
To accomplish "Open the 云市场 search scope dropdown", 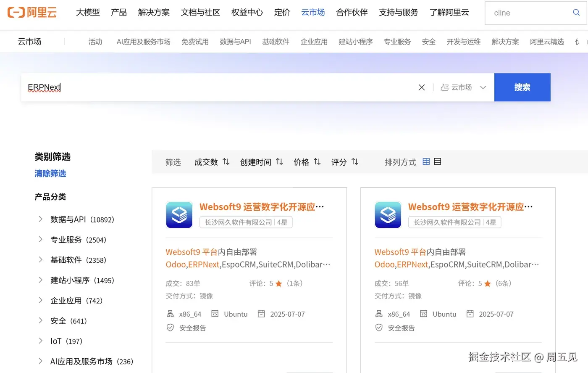I will (463, 87).
